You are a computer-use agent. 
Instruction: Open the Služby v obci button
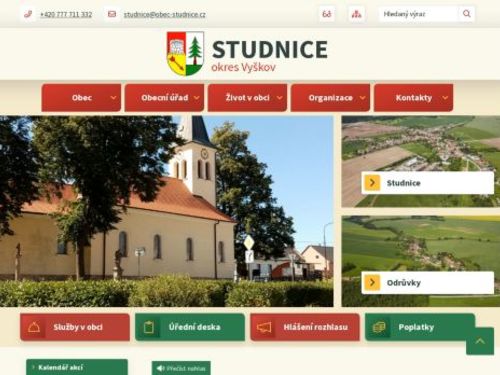click(x=75, y=327)
